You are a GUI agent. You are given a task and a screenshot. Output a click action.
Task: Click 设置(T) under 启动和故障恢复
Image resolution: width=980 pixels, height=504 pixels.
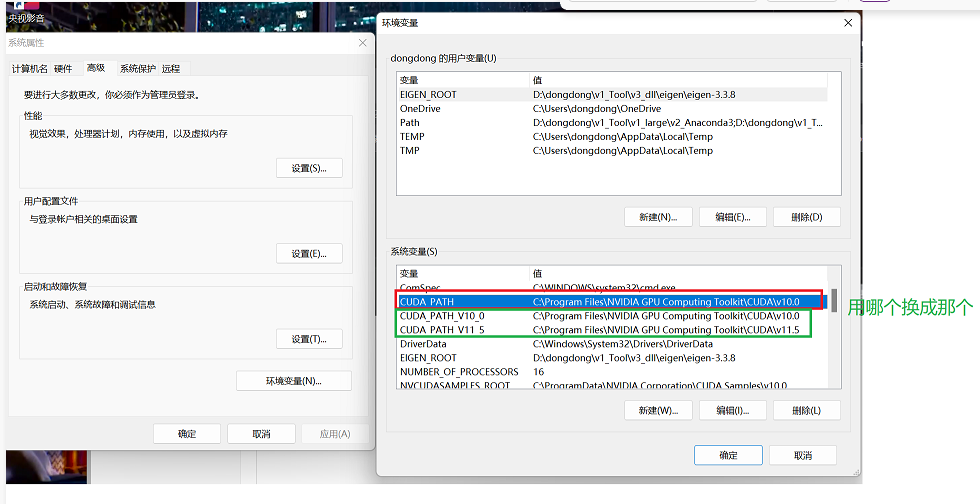309,339
